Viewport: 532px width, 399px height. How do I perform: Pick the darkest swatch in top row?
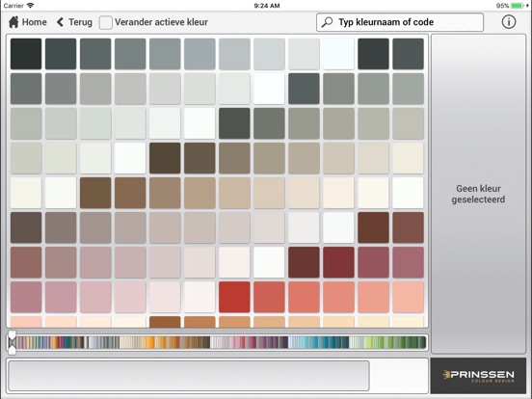click(x=26, y=54)
